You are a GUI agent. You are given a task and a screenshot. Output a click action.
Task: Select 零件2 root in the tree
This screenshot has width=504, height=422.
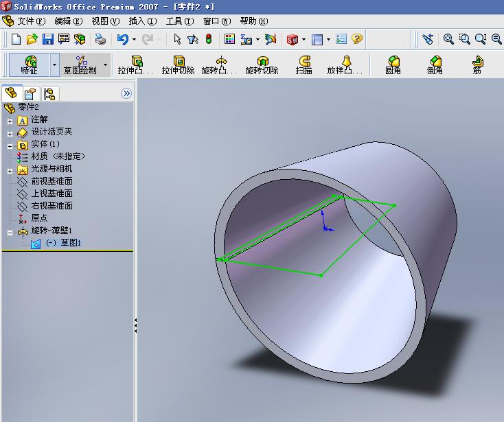tap(21, 107)
